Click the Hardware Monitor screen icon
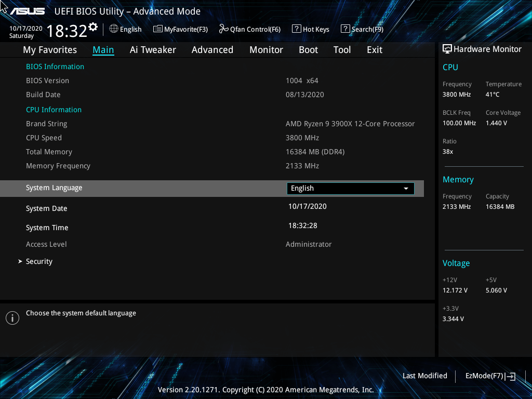The image size is (532, 399). 447,49
